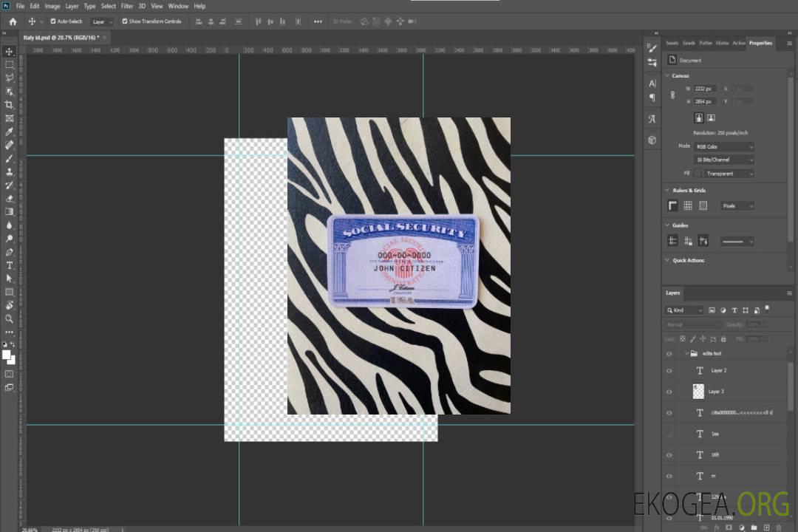Open the Pixels ruler units dropdown
The width and height of the screenshot is (798, 532).
coord(737,205)
